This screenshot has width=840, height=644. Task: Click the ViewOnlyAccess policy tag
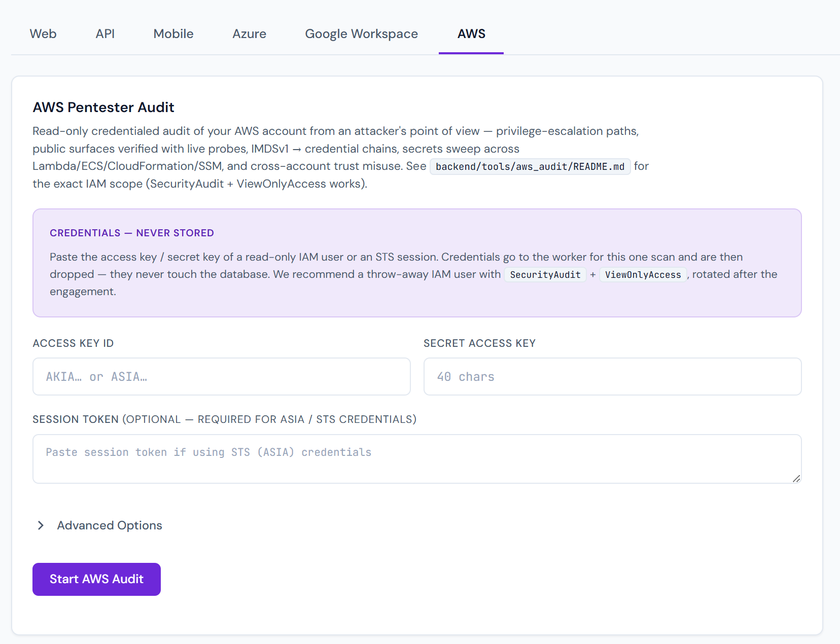(643, 275)
